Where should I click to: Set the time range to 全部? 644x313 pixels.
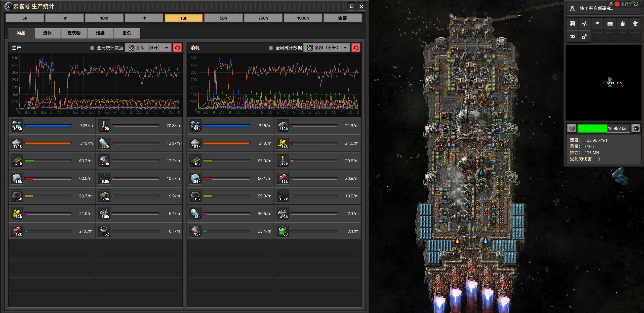343,18
